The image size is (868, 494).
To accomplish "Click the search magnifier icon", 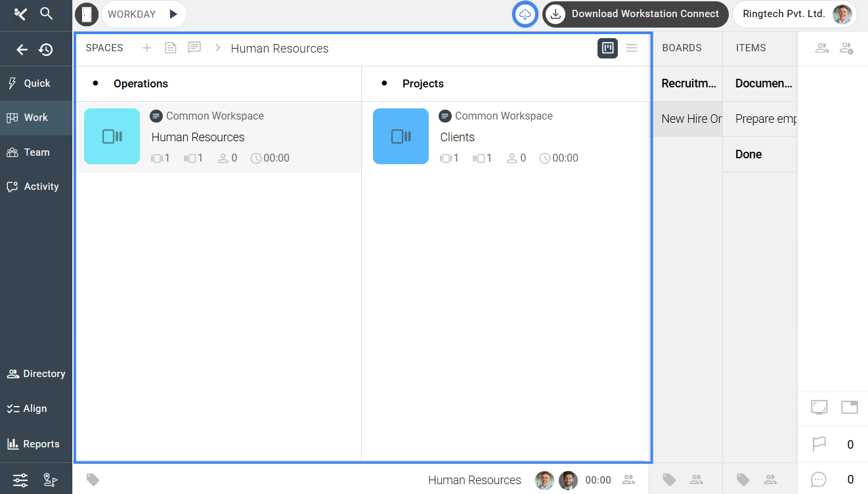I will pyautogui.click(x=46, y=14).
